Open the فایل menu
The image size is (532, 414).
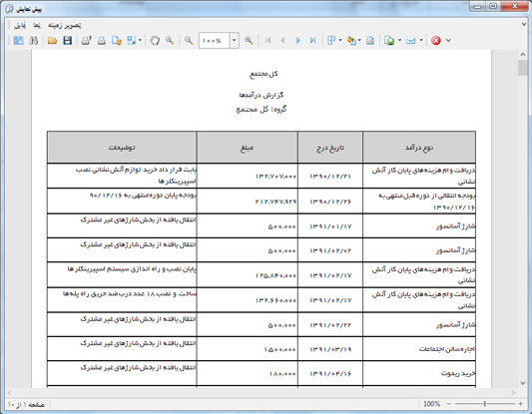point(20,25)
